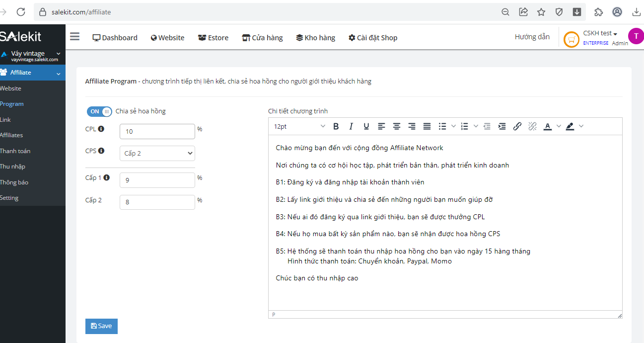
Task: Toggle bold formatting in the editor
Action: tap(336, 126)
